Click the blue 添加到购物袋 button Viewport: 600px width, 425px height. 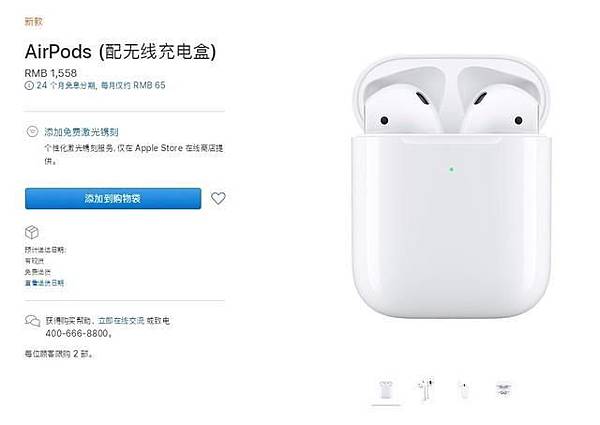point(113,199)
